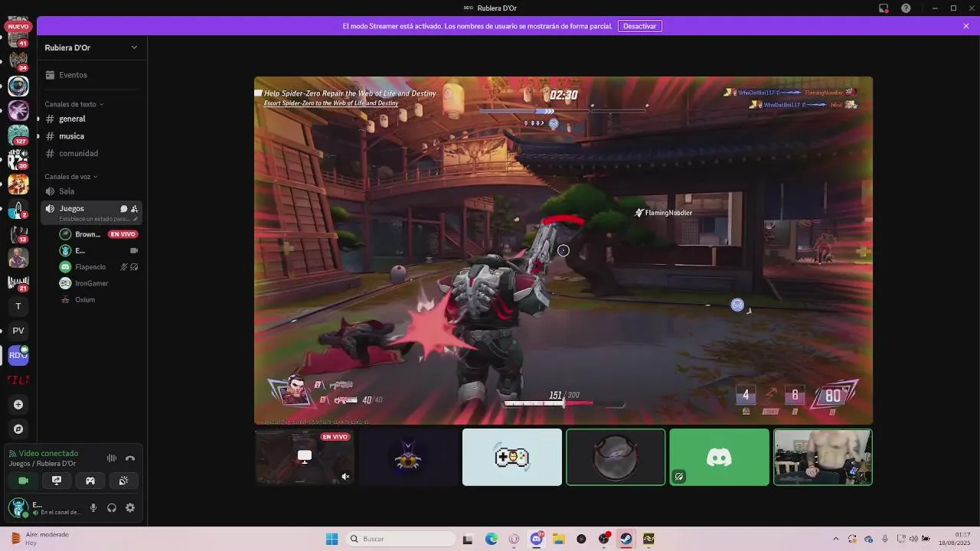The image size is (980, 551).
Task: Add a server with the plus icon
Action: click(x=18, y=404)
